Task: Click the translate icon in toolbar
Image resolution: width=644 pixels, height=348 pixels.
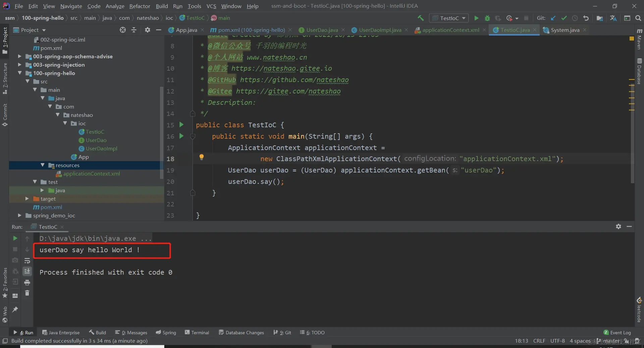Action: (x=613, y=18)
